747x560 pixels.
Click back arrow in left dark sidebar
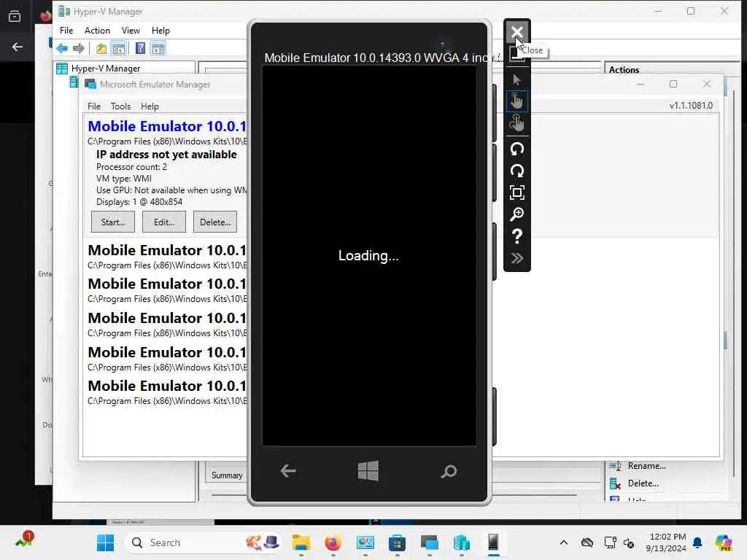click(x=18, y=47)
